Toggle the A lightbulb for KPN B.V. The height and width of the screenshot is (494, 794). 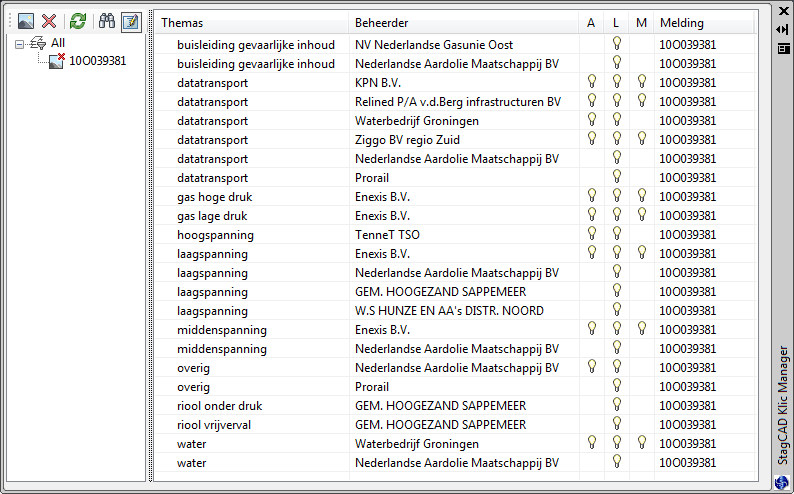(592, 82)
